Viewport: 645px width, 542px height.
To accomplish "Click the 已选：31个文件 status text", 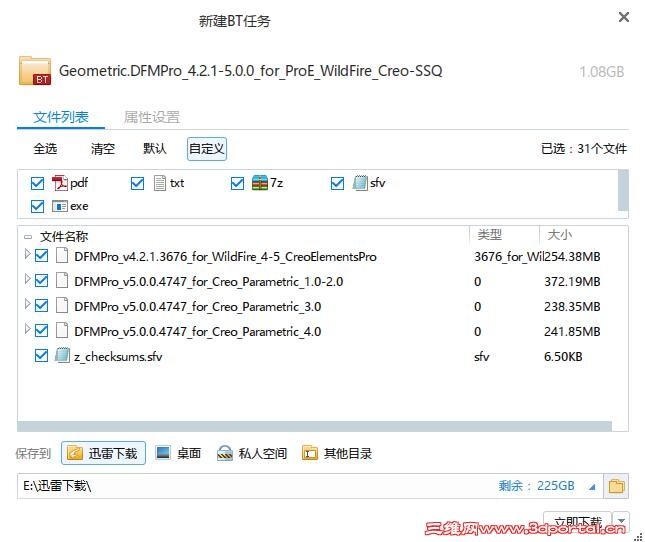I will coord(584,148).
